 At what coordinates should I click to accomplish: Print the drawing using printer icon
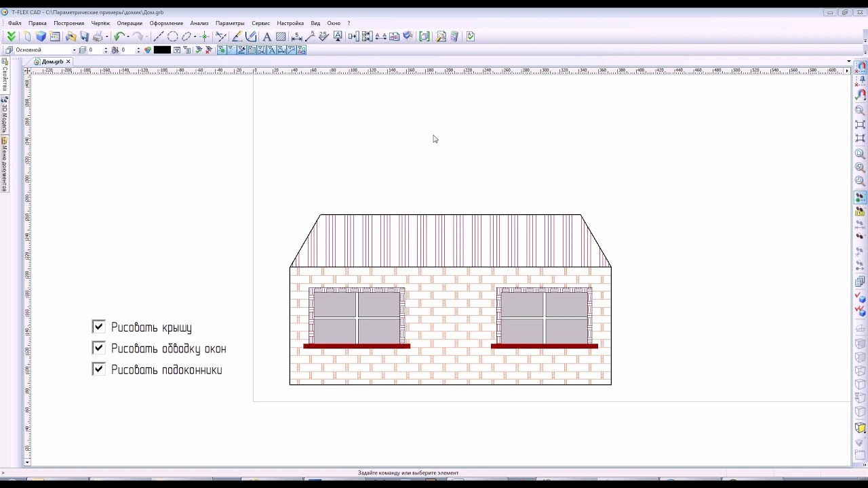coord(98,37)
